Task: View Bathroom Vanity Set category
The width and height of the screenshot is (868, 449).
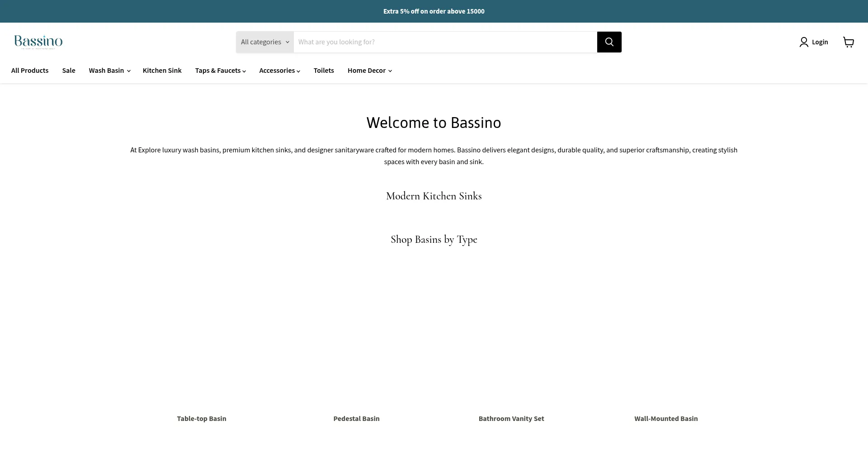Action: click(x=511, y=418)
